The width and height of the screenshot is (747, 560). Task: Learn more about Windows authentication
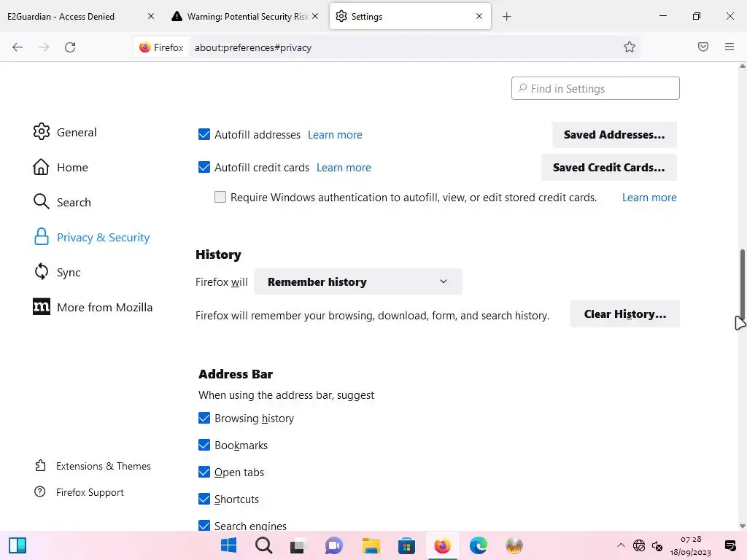coord(649,197)
